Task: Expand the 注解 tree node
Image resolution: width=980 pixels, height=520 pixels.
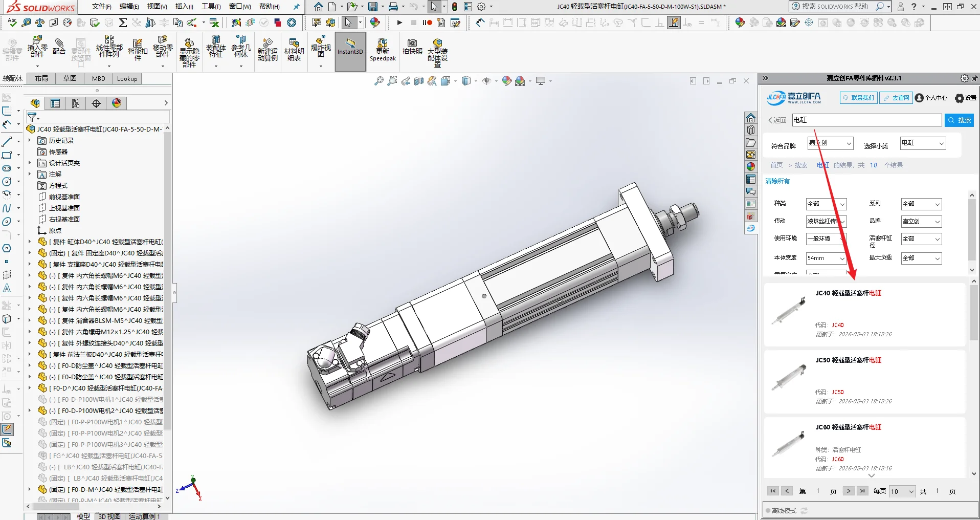Action: point(30,174)
